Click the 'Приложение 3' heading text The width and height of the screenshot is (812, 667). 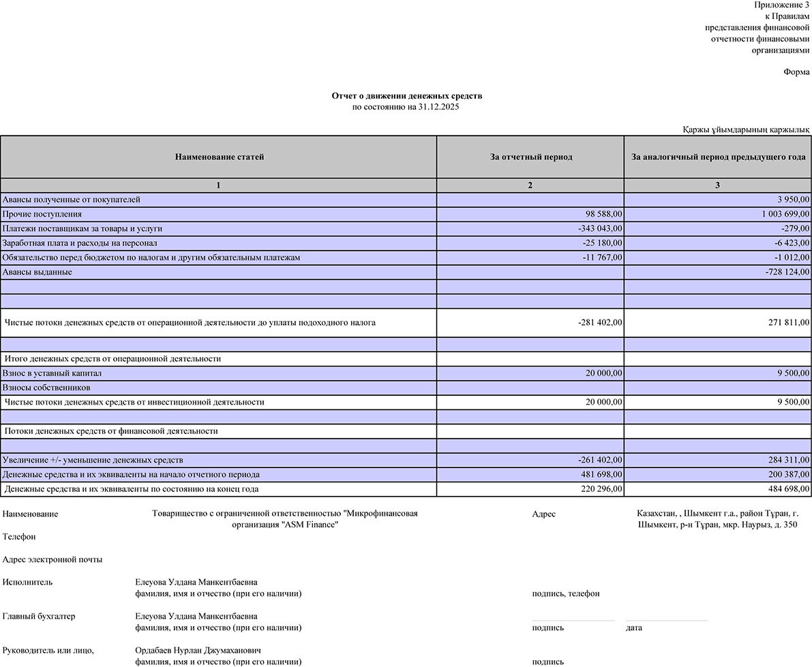(x=781, y=5)
